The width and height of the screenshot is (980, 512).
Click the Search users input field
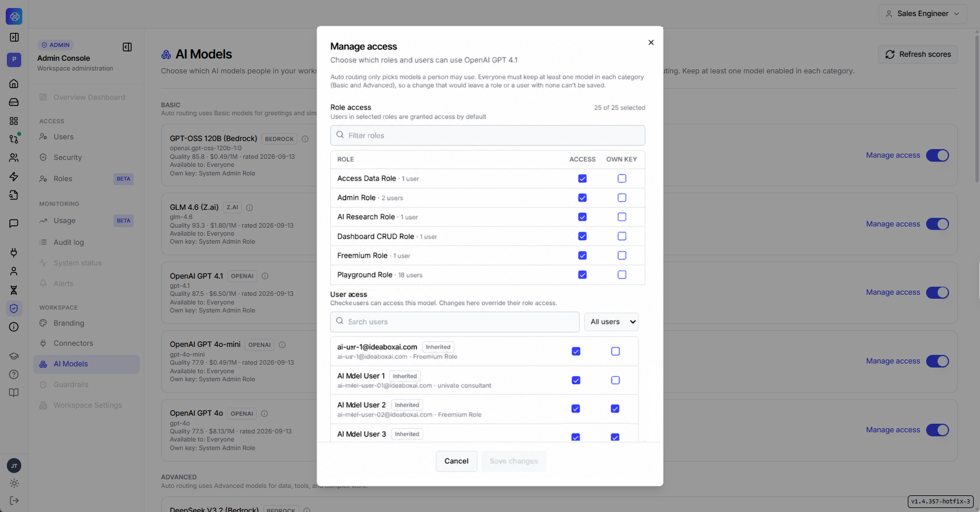tap(455, 322)
